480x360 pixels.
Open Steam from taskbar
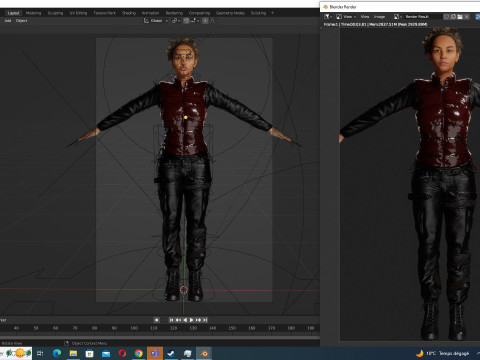[x=171, y=353]
